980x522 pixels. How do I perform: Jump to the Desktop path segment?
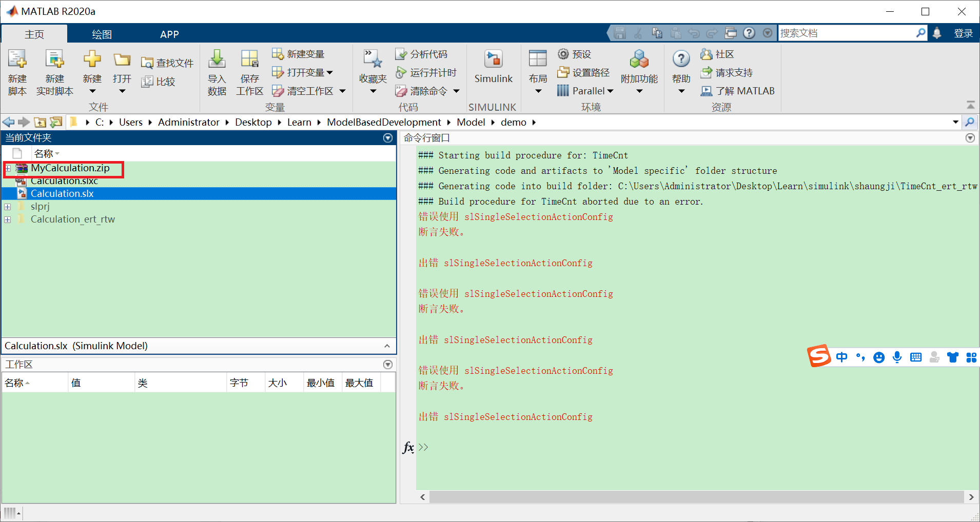(253, 122)
